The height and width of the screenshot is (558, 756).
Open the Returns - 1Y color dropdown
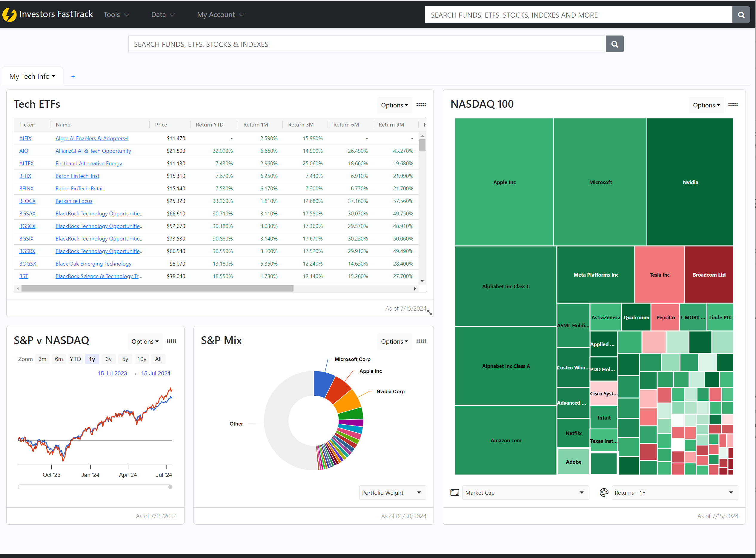(x=674, y=492)
